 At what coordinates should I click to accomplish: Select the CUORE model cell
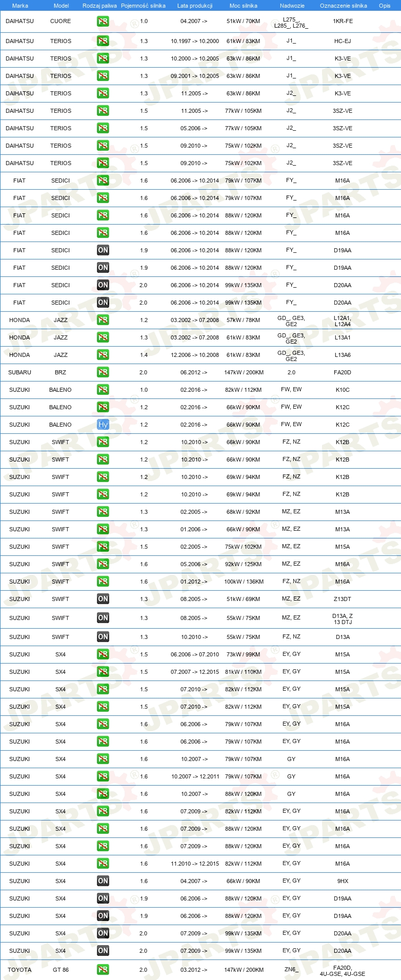coord(61,22)
